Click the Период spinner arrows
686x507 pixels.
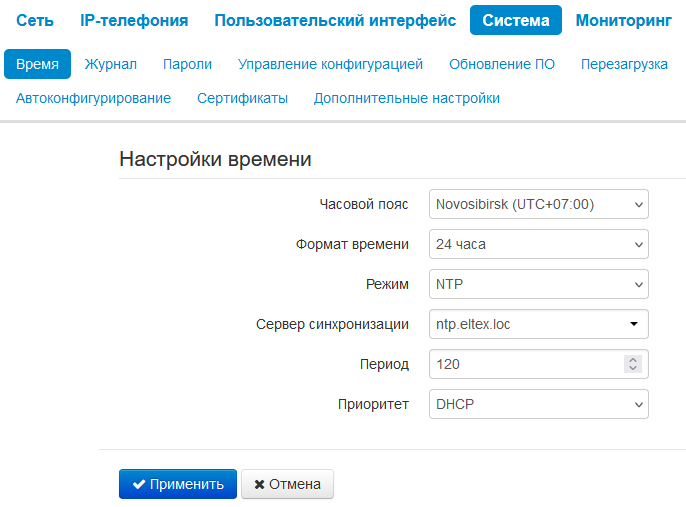pyautogui.click(x=631, y=364)
